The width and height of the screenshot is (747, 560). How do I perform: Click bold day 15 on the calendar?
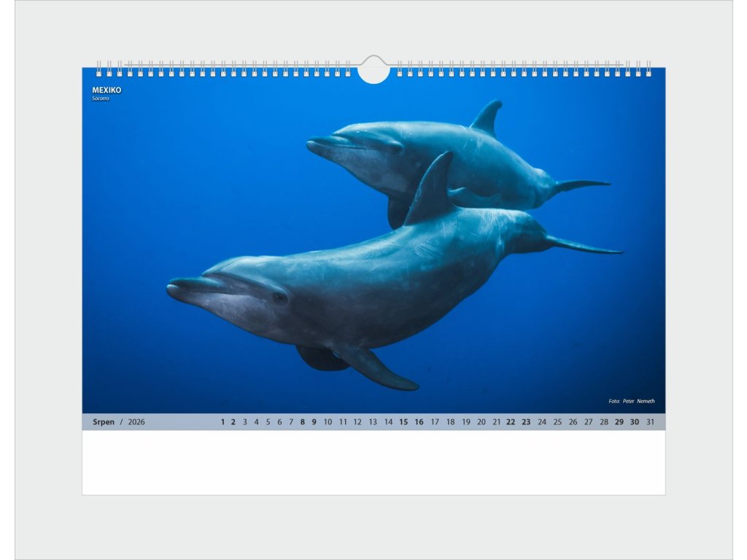click(x=403, y=422)
